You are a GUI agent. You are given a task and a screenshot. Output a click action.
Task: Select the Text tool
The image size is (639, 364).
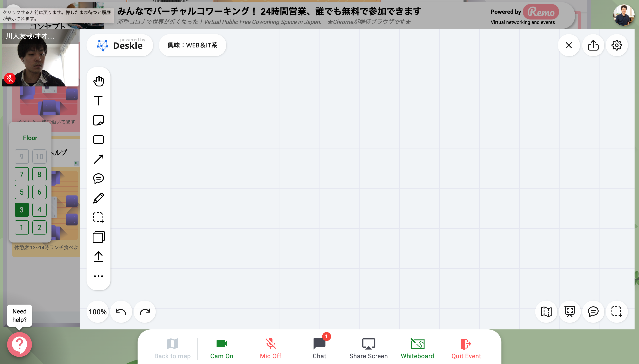(x=98, y=101)
